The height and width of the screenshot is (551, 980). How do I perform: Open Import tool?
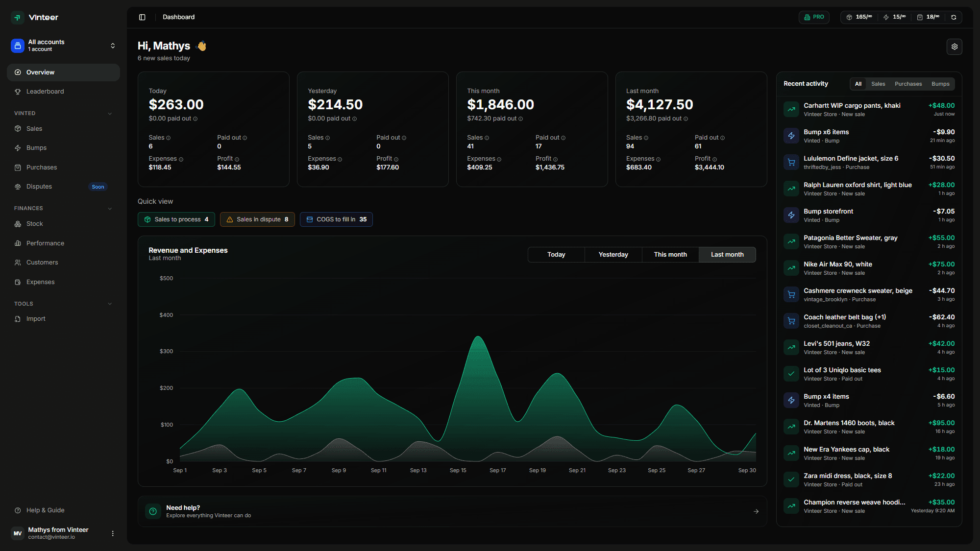[63, 319]
